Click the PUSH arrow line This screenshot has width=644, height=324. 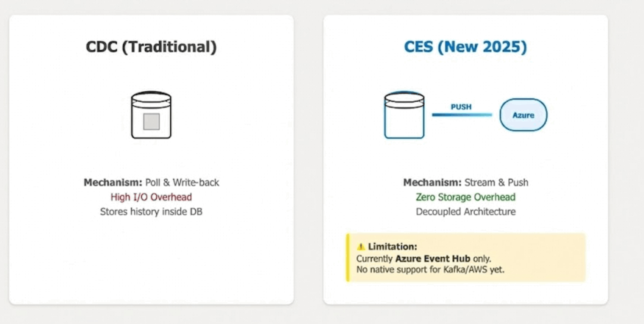(462, 115)
